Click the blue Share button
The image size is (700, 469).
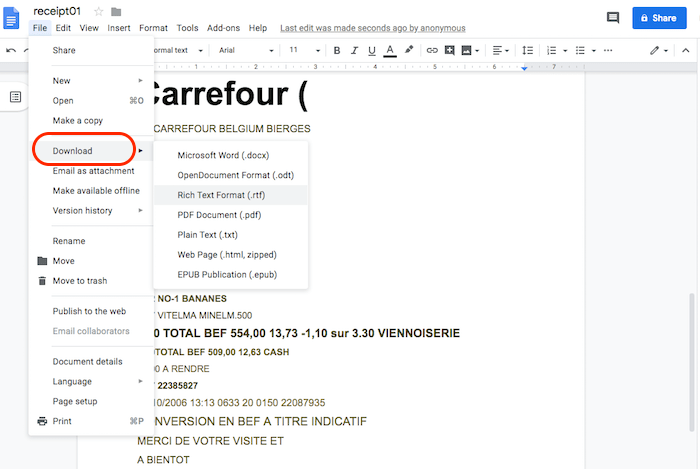coord(658,18)
